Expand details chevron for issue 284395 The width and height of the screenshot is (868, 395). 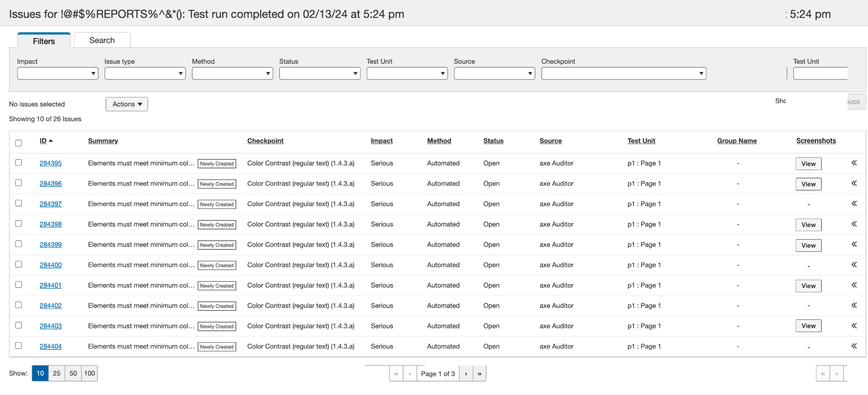point(854,163)
